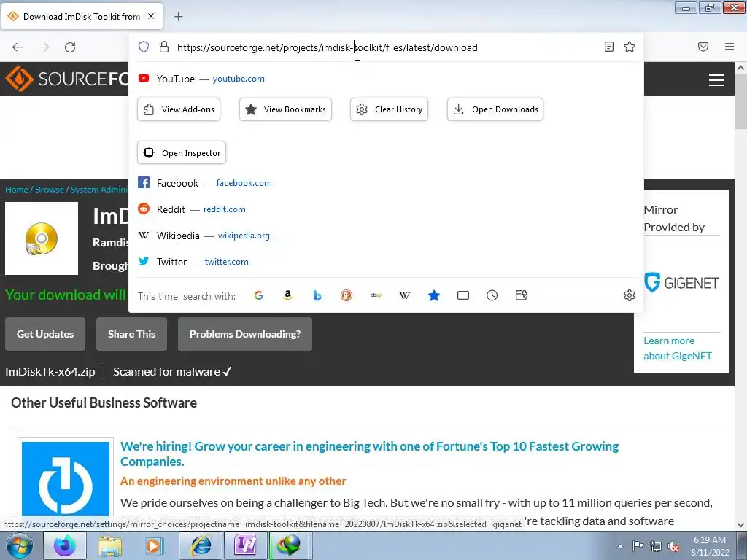Viewport: 747px width, 560px height.
Task: Search this time with eBay
Action: (x=376, y=295)
